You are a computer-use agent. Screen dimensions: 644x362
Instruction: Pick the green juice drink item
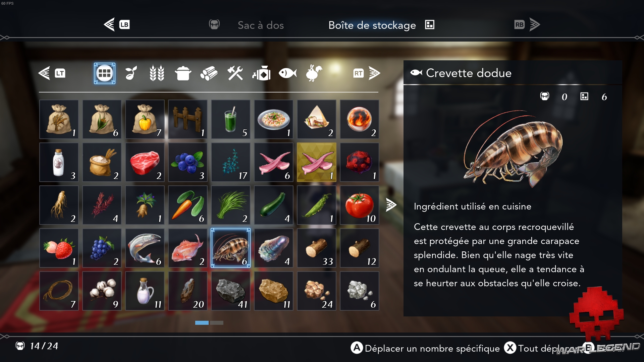(231, 119)
